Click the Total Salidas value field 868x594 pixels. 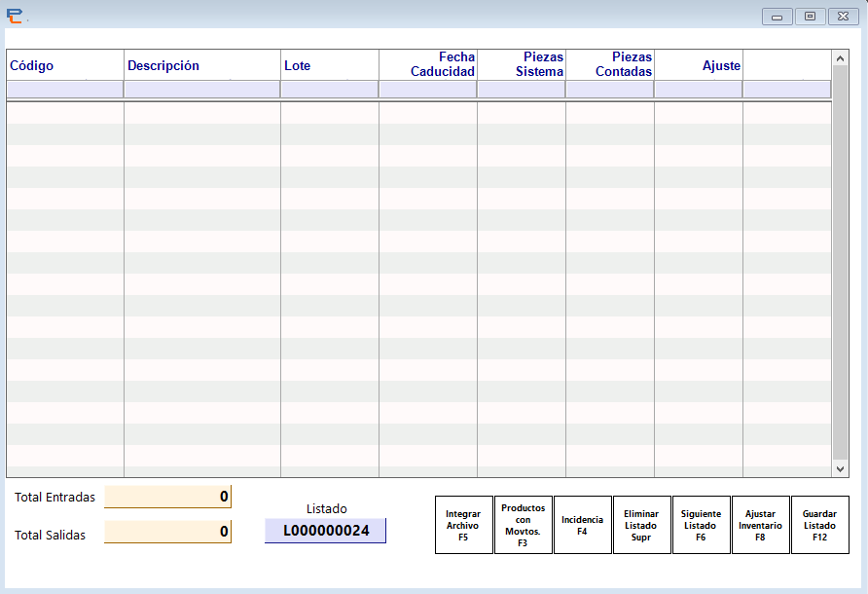(167, 532)
